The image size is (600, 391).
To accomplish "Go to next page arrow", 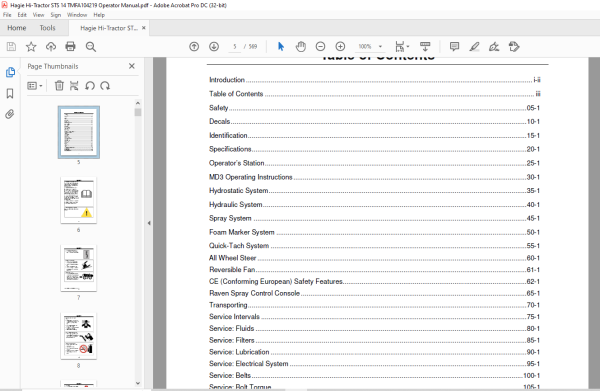I will pyautogui.click(x=214, y=47).
